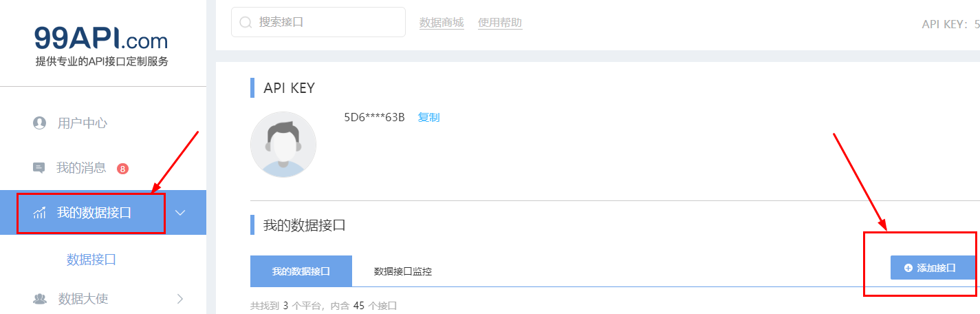
Task: Click the chart icon beside 我的数据接口
Action: (x=39, y=213)
